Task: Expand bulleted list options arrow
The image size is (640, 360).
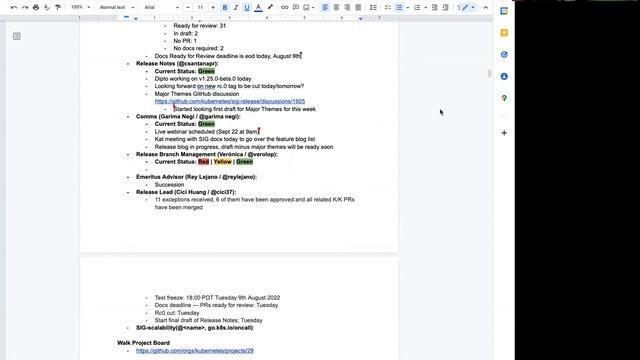Action: click(407, 7)
